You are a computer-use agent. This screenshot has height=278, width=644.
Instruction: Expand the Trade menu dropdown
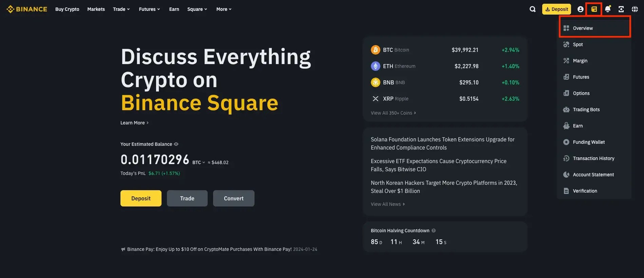click(x=121, y=9)
